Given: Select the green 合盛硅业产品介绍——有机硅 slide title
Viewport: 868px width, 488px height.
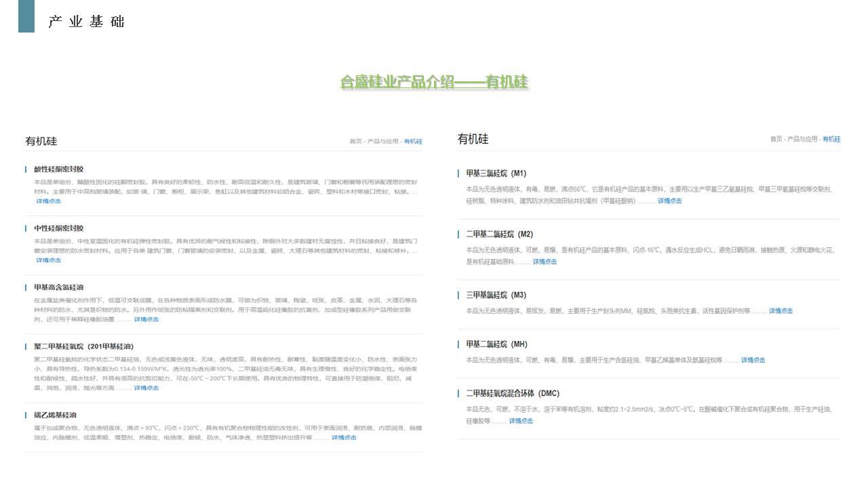Looking at the screenshot, I should (x=434, y=83).
